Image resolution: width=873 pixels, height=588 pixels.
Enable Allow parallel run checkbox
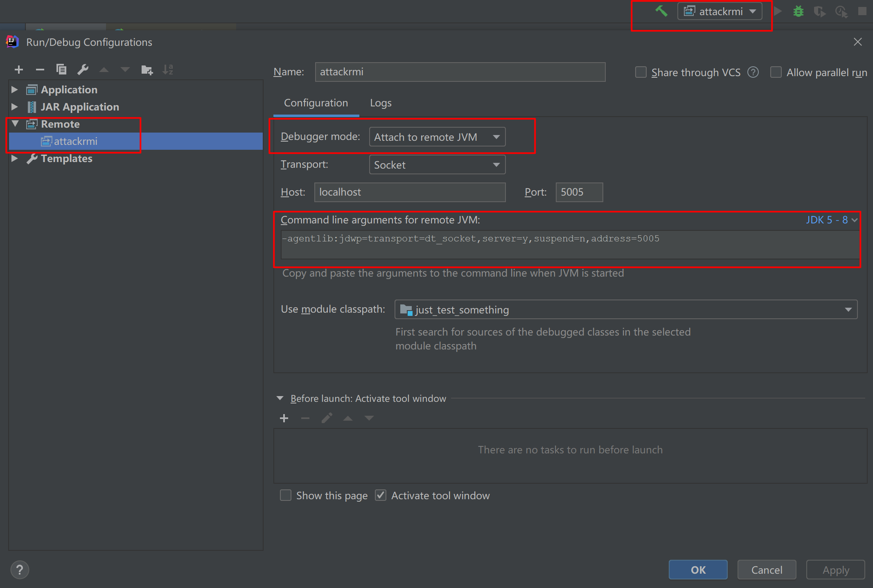[776, 72]
